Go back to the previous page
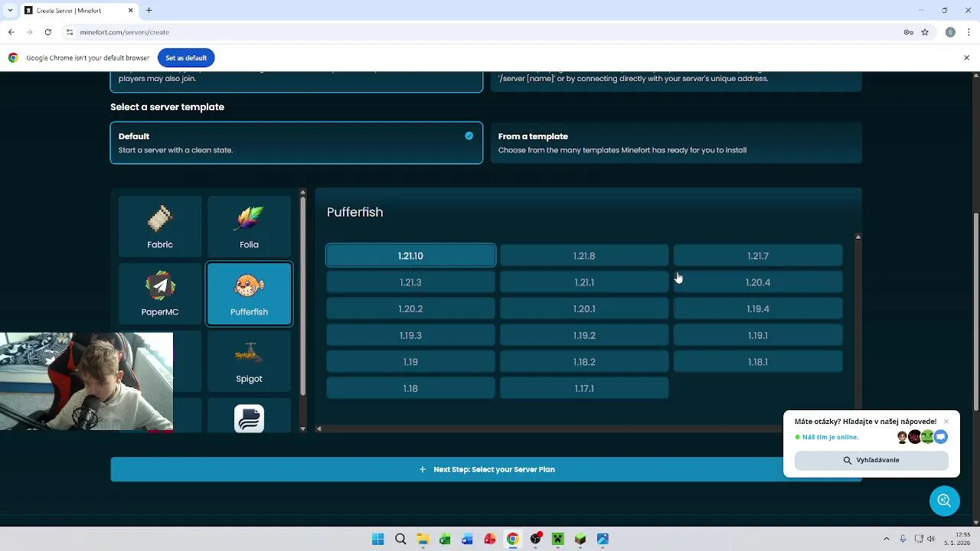Viewport: 980px width, 551px height. (x=11, y=32)
